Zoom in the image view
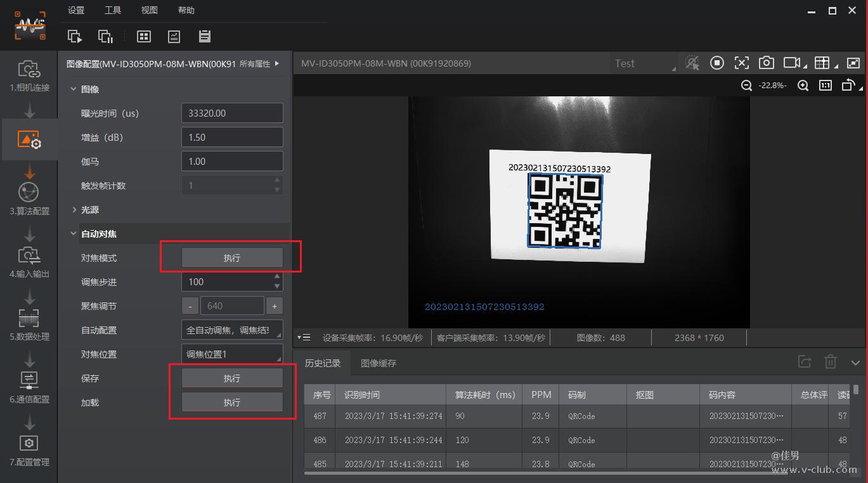This screenshot has height=483, width=868. pyautogui.click(x=803, y=86)
